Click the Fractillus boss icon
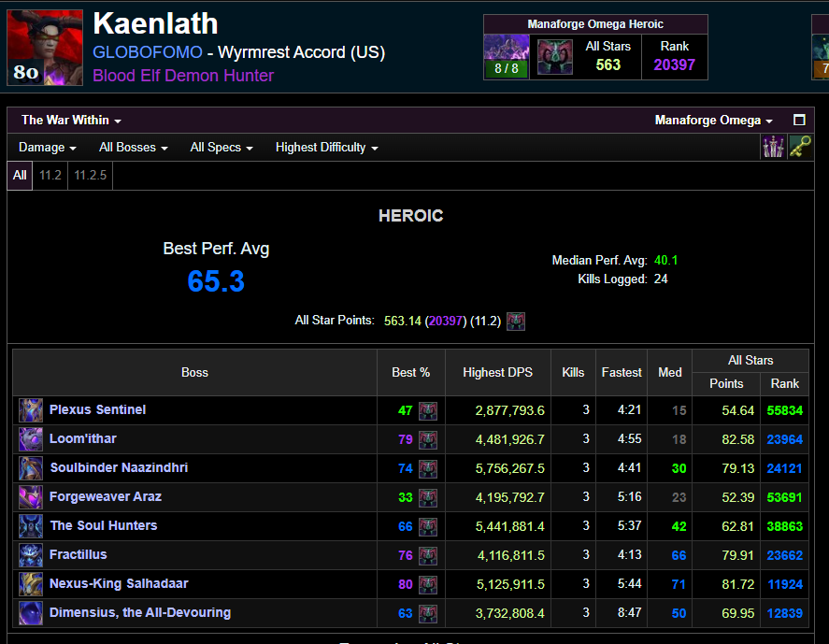 click(x=31, y=555)
